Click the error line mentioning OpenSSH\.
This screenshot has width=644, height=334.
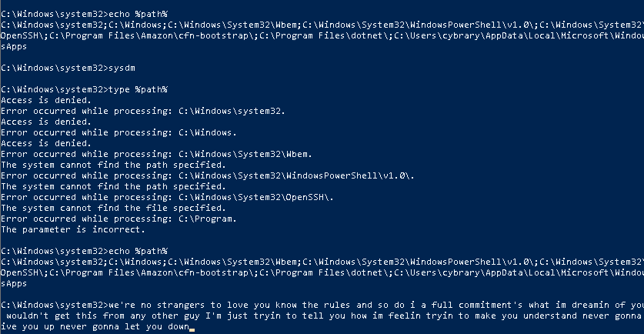pos(167,197)
